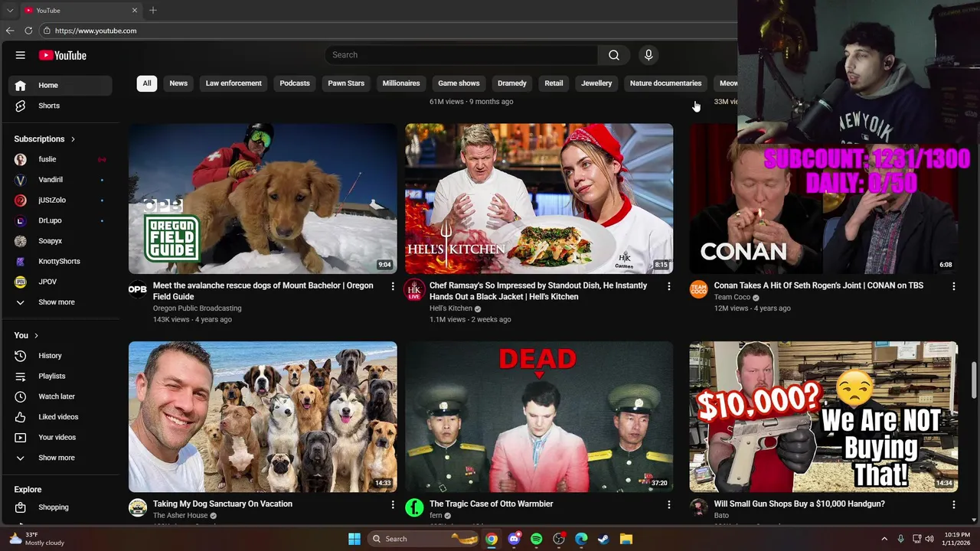Screen dimensions: 980x551
Task: Close the YouTube browser tab
Action: click(135, 11)
